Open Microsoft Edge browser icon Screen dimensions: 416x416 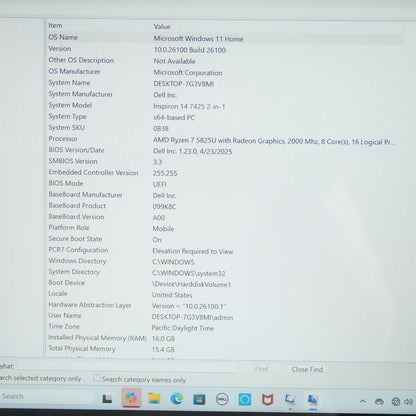click(x=177, y=399)
